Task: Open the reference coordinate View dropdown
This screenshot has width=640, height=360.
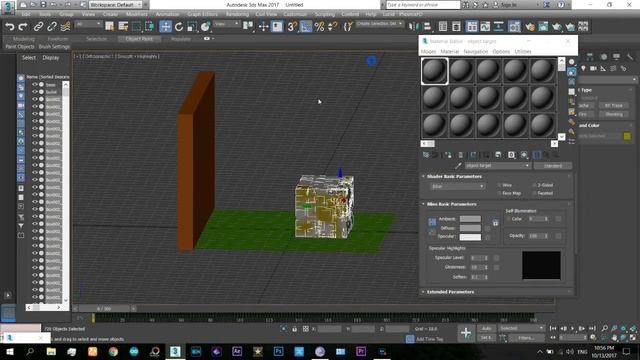Action: (227, 24)
